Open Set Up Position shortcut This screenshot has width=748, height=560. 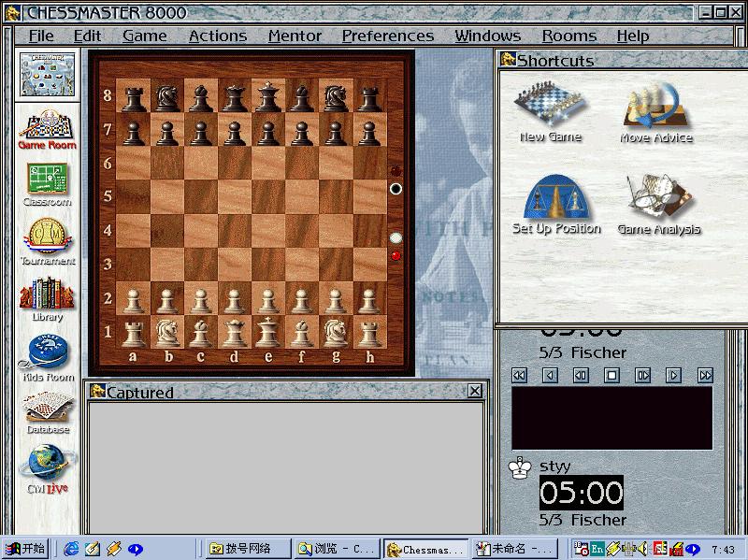[x=556, y=204]
